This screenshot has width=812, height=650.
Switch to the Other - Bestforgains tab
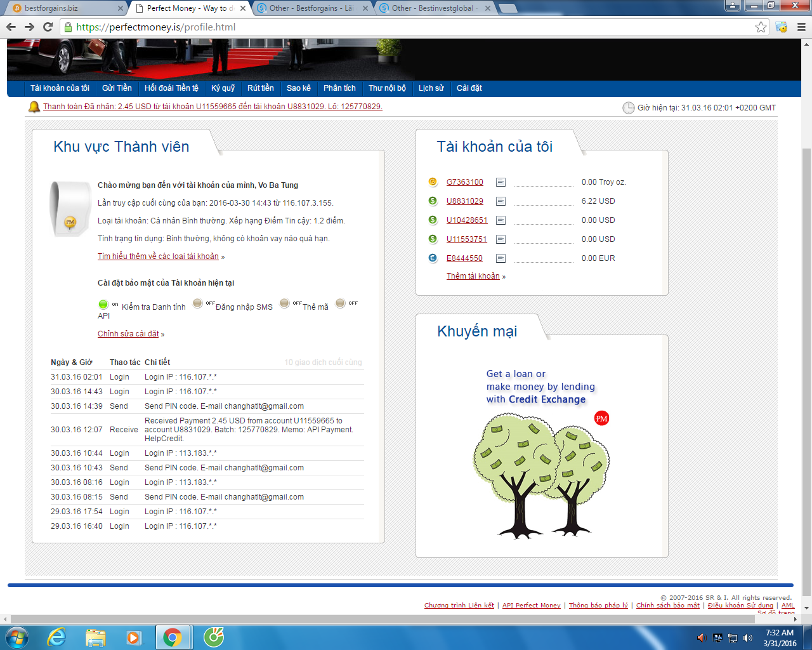(312, 8)
